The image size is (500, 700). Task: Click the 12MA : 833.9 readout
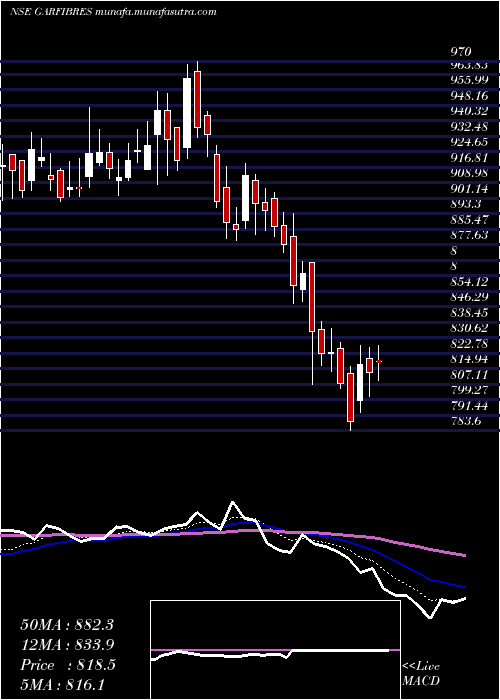click(x=67, y=645)
